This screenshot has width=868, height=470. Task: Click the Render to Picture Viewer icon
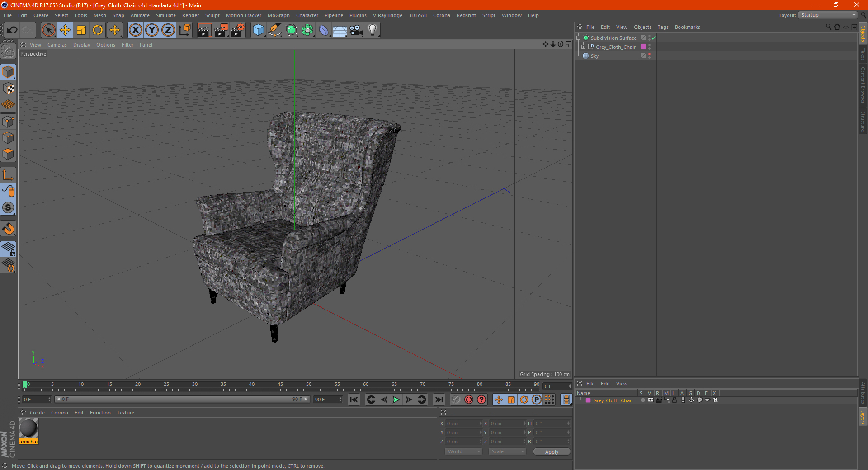tap(221, 30)
